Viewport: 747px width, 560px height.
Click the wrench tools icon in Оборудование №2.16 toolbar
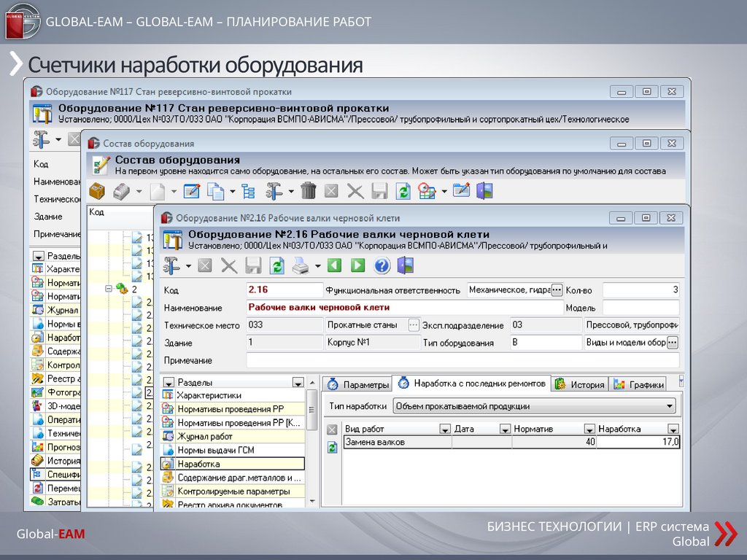171,265
